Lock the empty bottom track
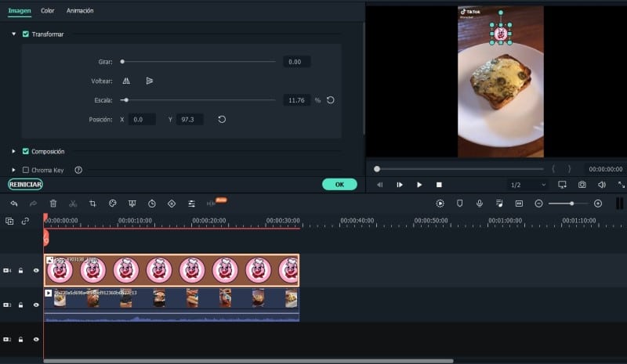This screenshot has width=627, height=364. (x=21, y=339)
